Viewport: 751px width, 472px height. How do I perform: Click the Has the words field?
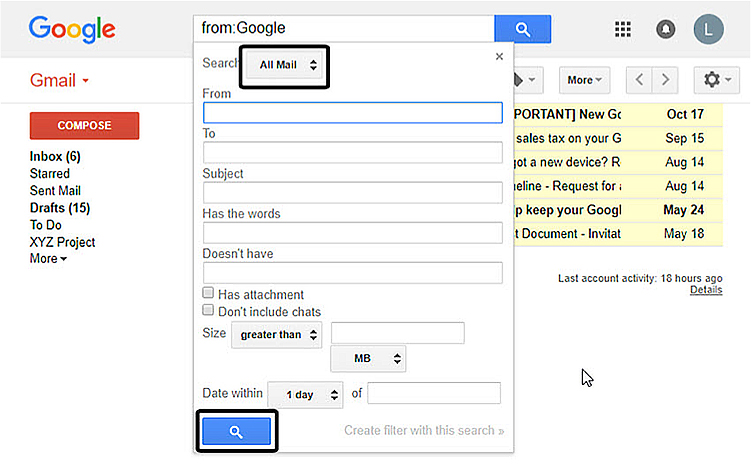pyautogui.click(x=353, y=232)
